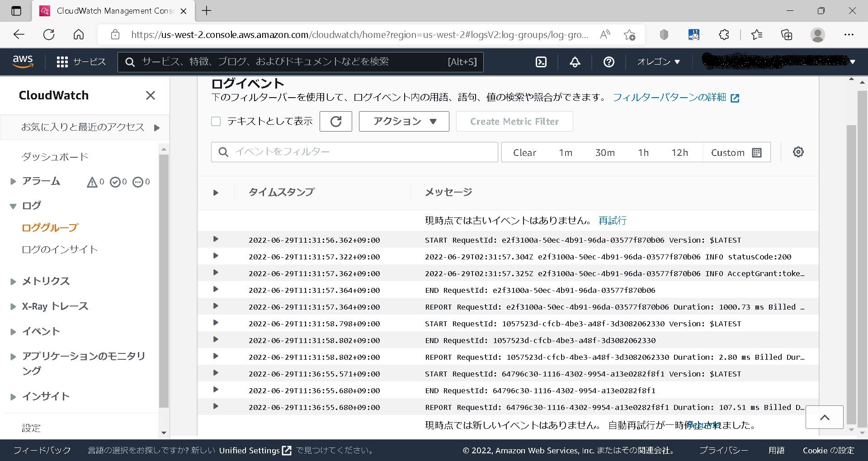Click イベントをフィルター search field

point(354,152)
